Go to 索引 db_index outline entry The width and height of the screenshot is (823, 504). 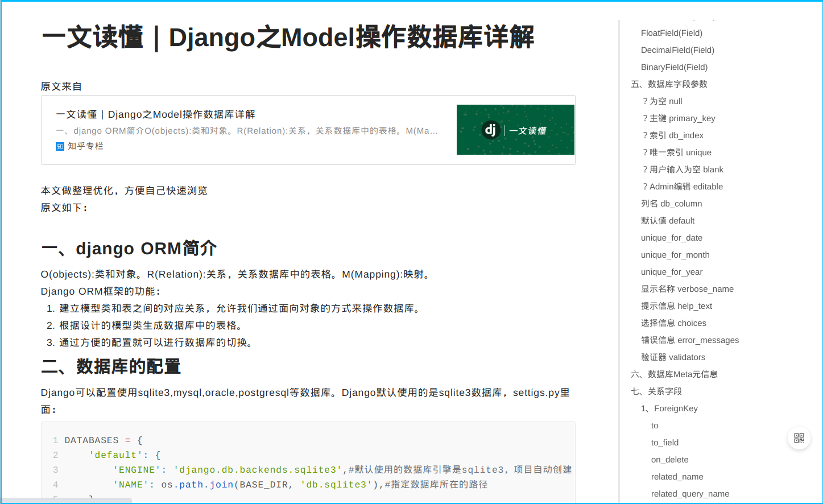(x=673, y=135)
